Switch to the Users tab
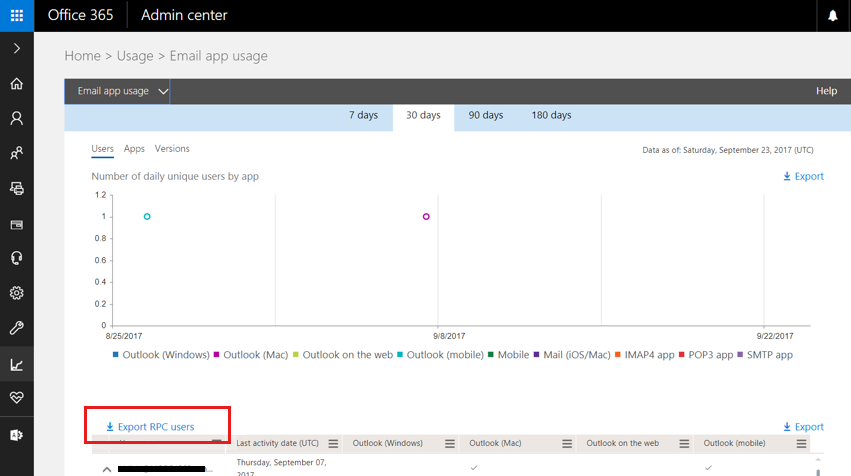 click(x=102, y=149)
